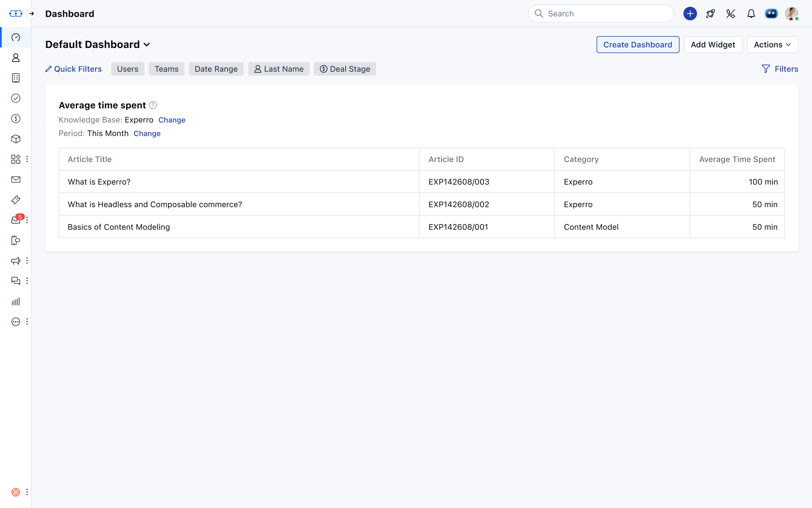Change the Knowledge Base selection

pos(172,120)
